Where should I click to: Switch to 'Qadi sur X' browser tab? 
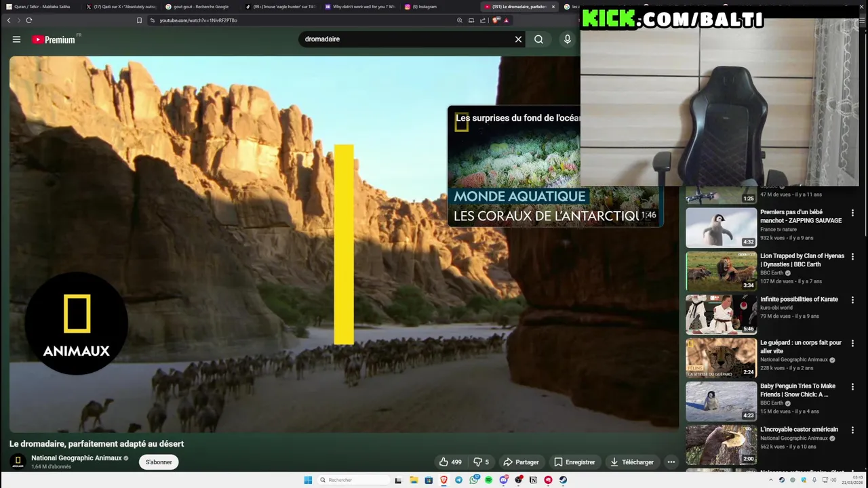[121, 7]
